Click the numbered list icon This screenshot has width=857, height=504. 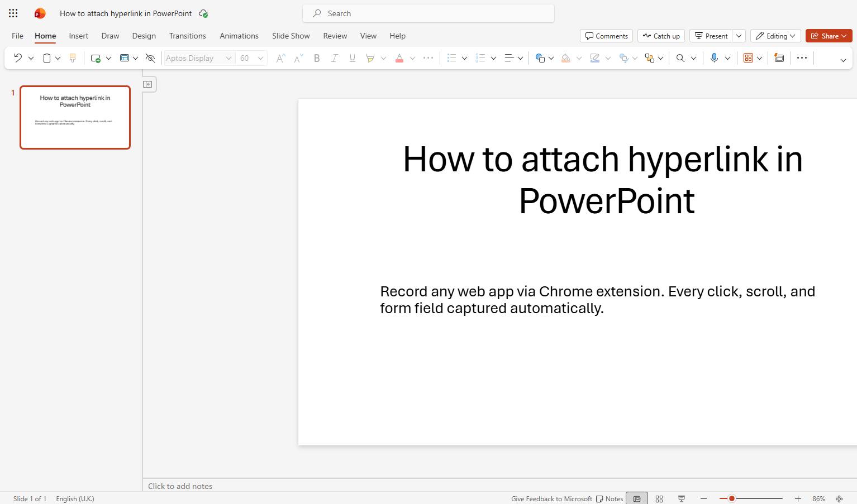tap(480, 58)
